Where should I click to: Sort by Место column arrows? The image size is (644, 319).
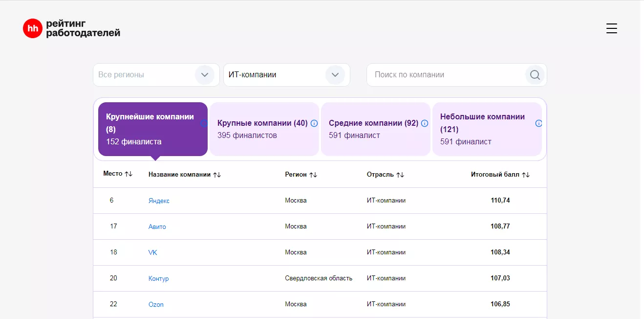[129, 174]
